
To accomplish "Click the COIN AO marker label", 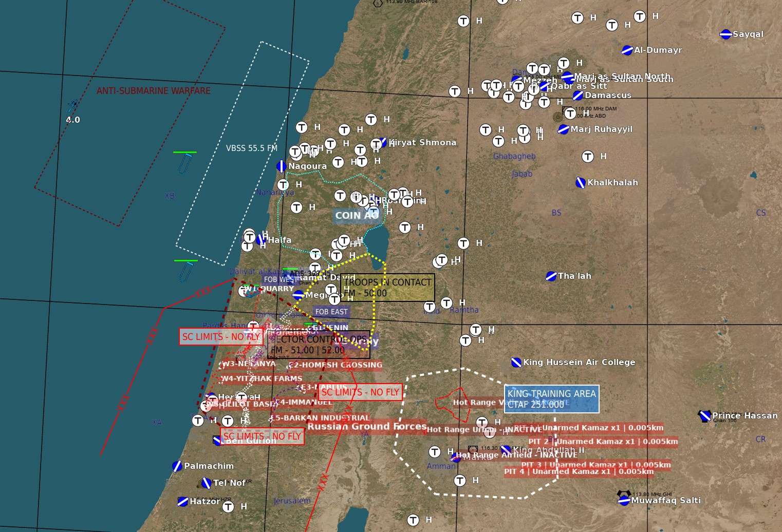I will tap(357, 216).
